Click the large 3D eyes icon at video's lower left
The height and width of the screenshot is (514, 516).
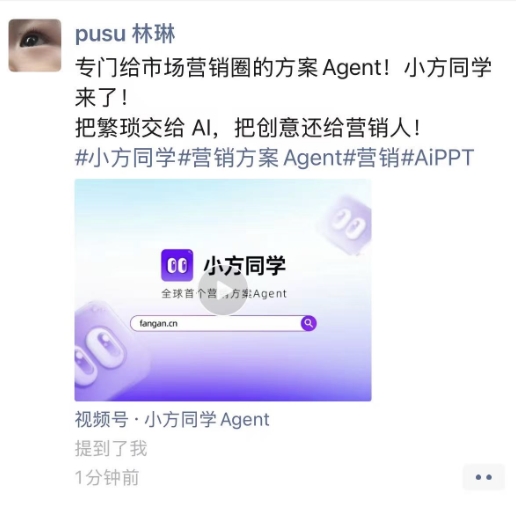[x=102, y=350]
